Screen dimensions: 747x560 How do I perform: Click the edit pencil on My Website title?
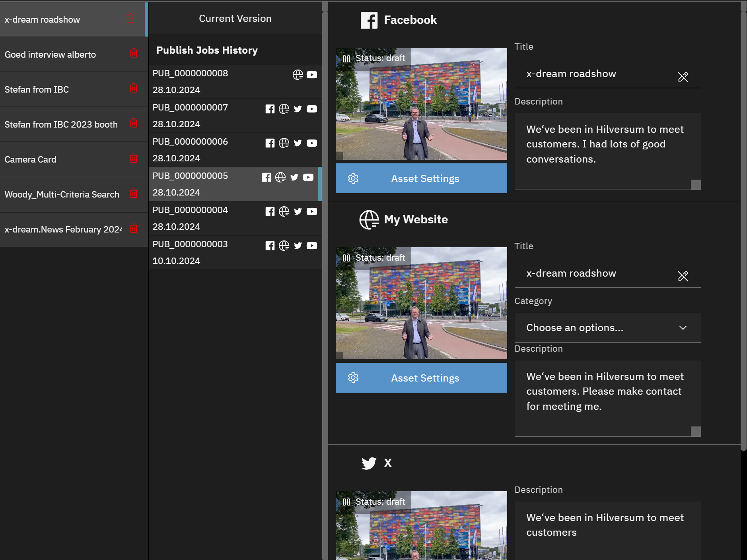pos(683,276)
